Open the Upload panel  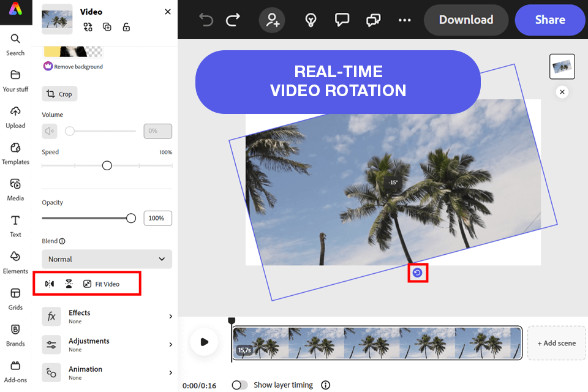(x=15, y=118)
